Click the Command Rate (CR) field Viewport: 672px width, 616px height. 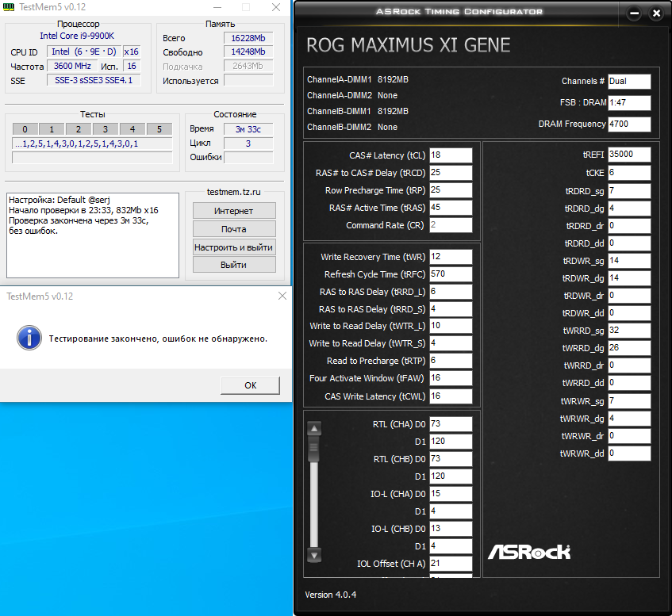tap(451, 225)
